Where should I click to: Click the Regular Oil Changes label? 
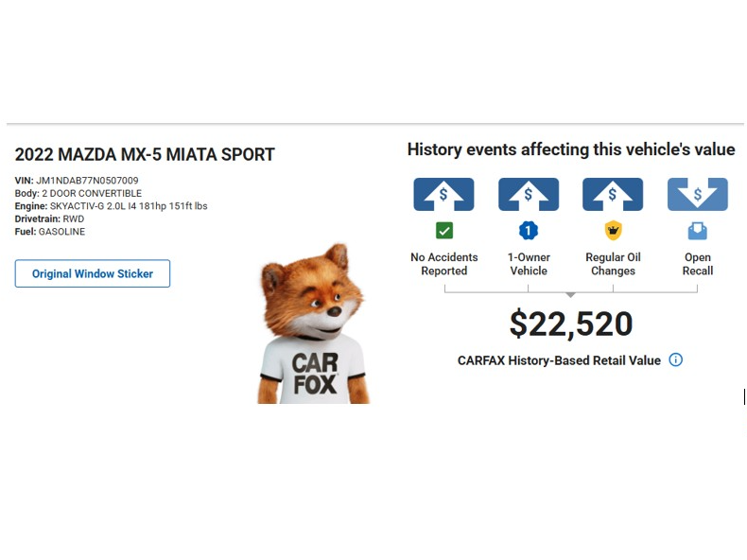tap(613, 264)
